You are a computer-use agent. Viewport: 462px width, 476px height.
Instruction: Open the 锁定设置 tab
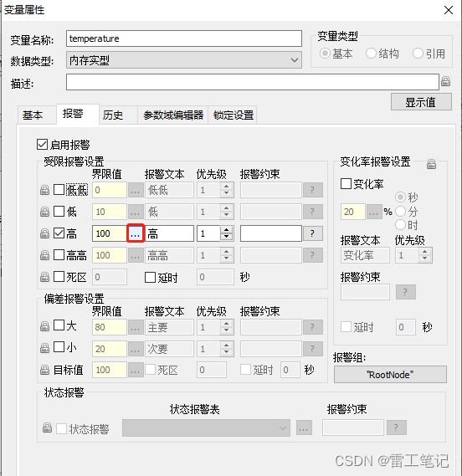point(234,115)
